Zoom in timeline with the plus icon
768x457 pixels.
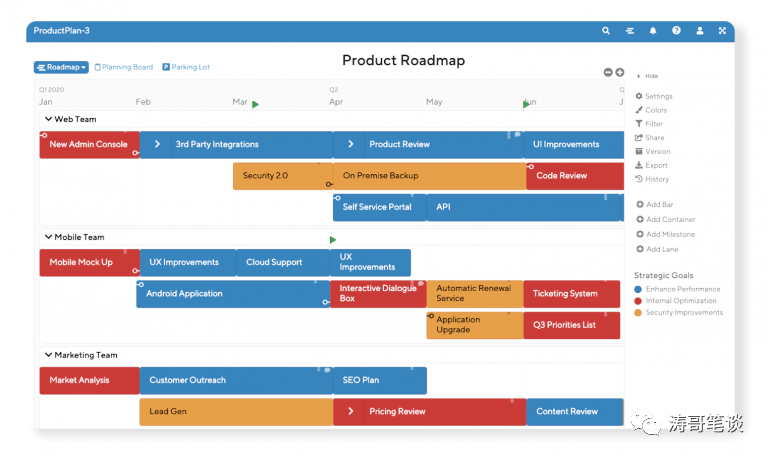[x=620, y=72]
